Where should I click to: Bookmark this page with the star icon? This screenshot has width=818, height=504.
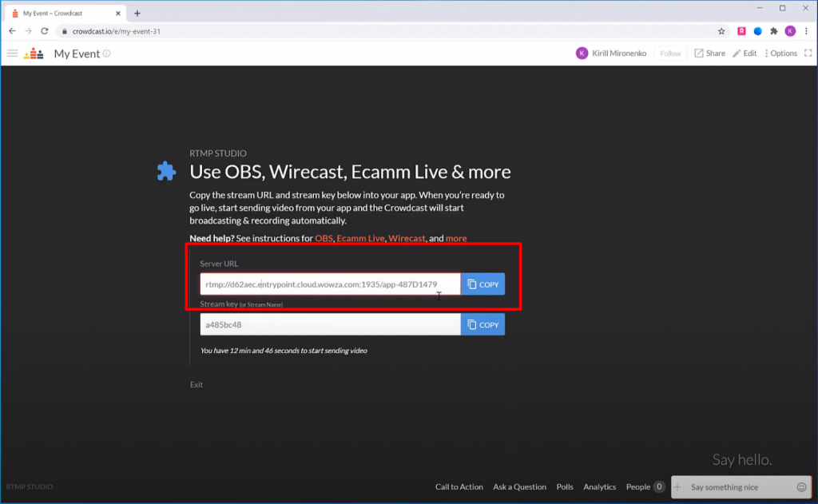pyautogui.click(x=721, y=31)
